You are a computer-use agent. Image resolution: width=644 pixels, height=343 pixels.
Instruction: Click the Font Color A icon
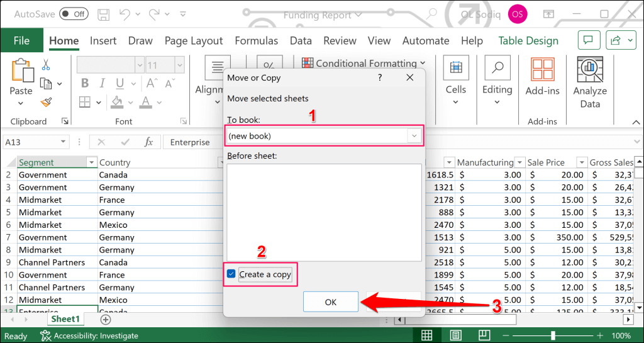click(x=145, y=101)
